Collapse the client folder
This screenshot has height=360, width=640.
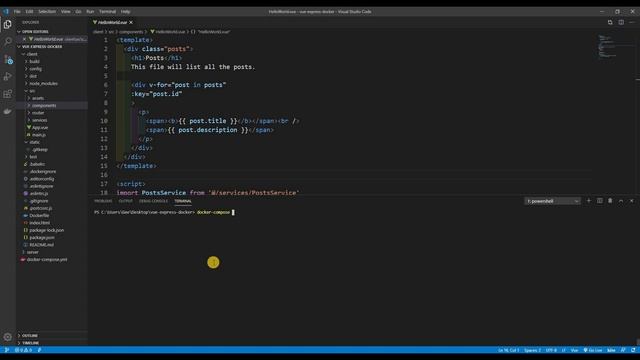[x=32, y=54]
